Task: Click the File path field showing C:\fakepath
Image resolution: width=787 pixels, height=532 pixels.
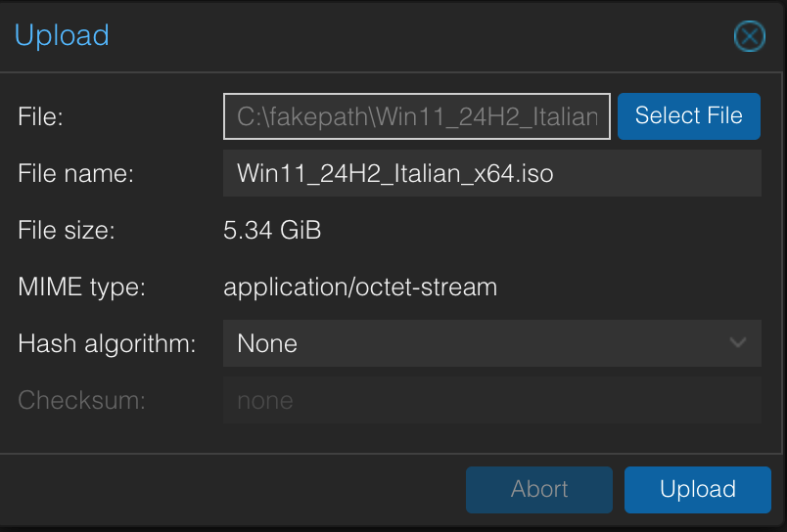Action: click(417, 115)
